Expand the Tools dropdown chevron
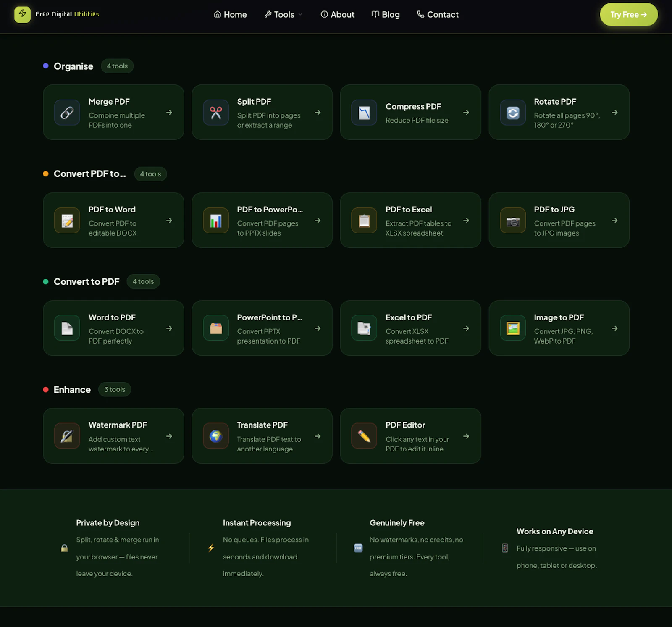 click(x=300, y=15)
